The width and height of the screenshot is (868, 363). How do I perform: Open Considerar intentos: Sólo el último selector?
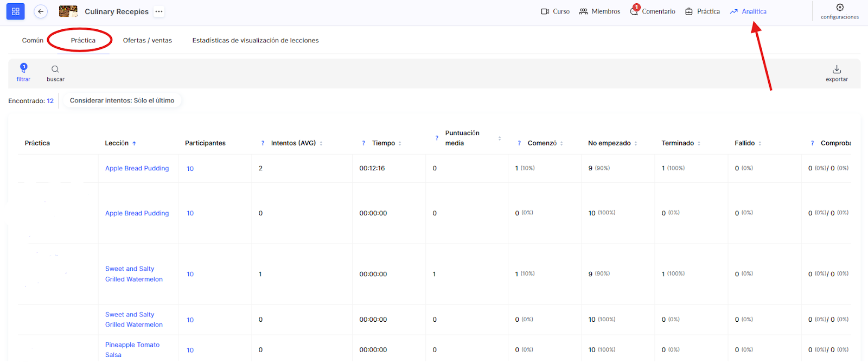click(122, 100)
